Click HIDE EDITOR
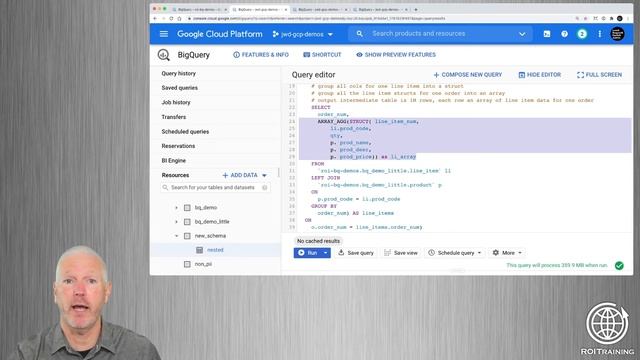Image resolution: width=640 pixels, height=360 pixels. tap(540, 75)
